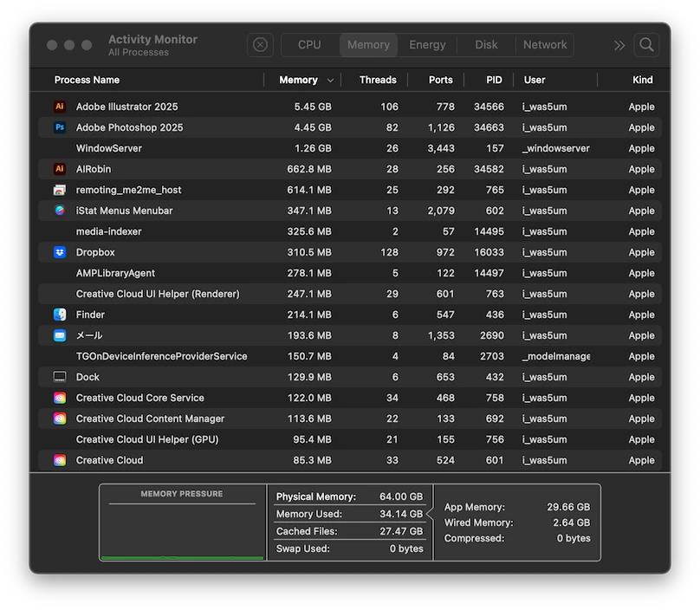Sort by the Process Name column header
The width and height of the screenshot is (700, 610).
click(x=87, y=80)
